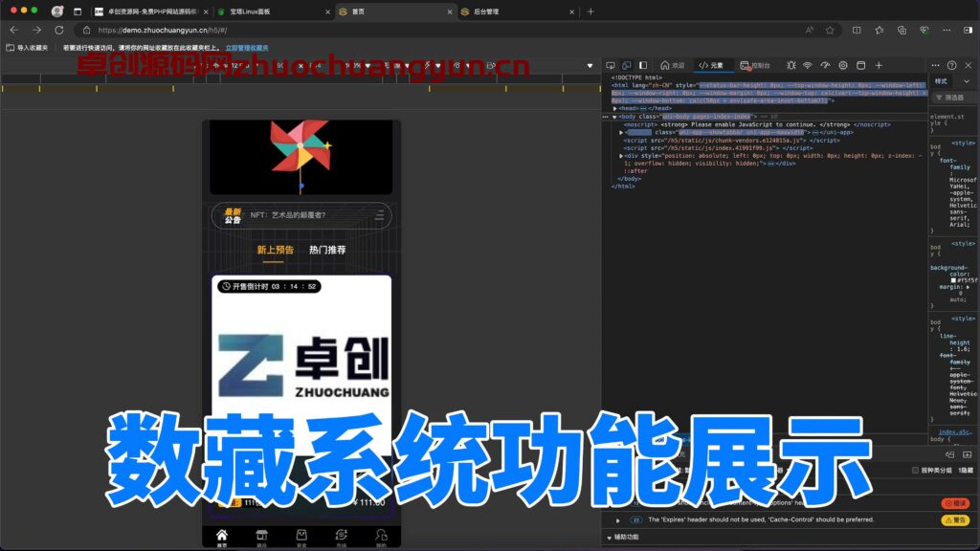Viewport: 980px width, 551px height.
Task: Tap the profile icon in app tabbar
Action: click(381, 538)
